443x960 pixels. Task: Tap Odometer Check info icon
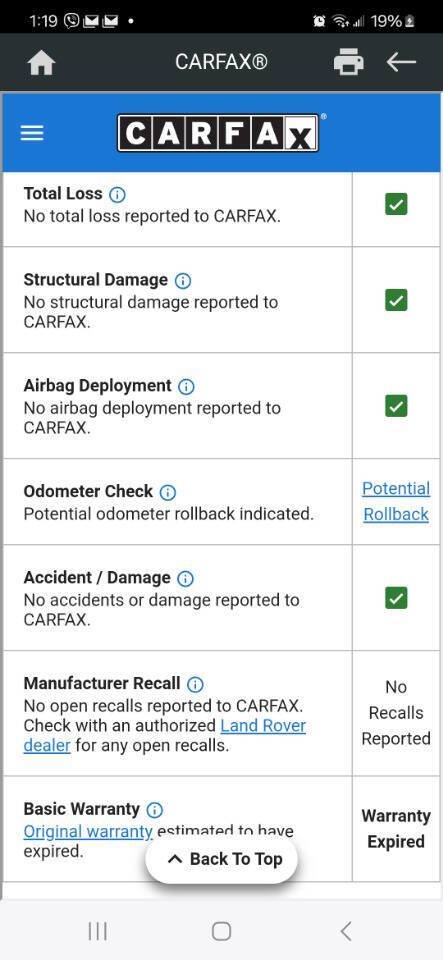(x=168, y=492)
